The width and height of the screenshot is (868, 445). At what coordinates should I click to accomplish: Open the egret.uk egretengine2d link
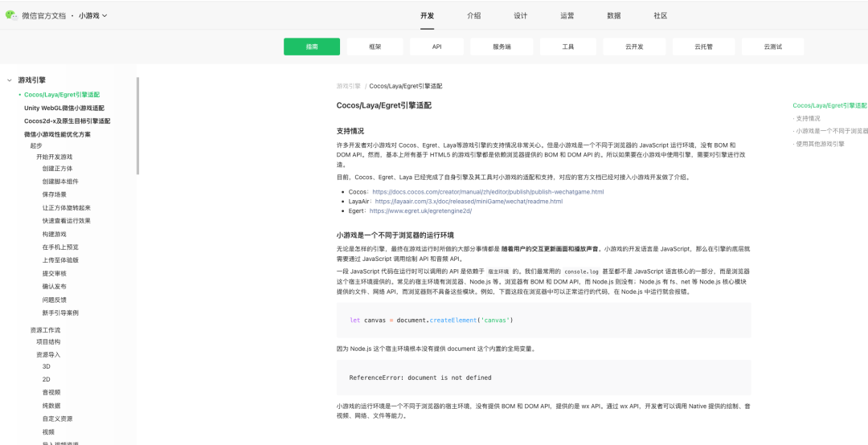pyautogui.click(x=420, y=211)
